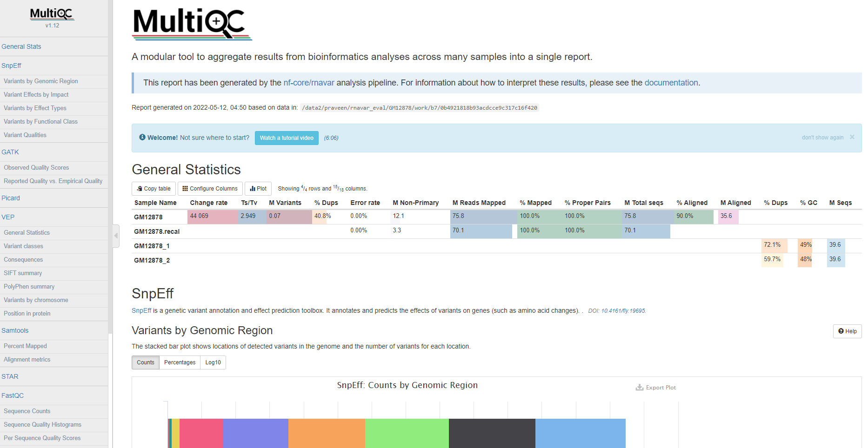Switch plot to Counts mode
868x448 pixels.
[145, 362]
